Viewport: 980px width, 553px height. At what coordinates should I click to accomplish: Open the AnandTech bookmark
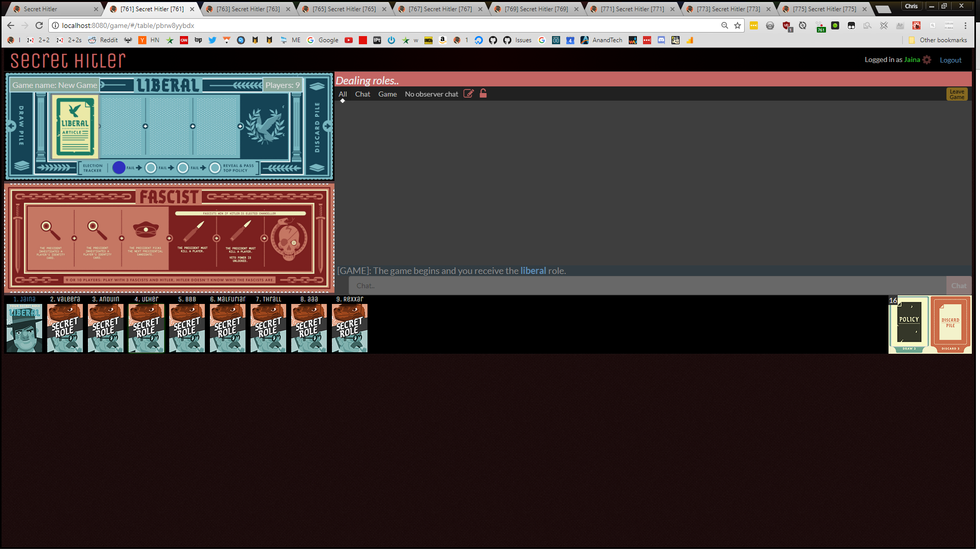601,40
